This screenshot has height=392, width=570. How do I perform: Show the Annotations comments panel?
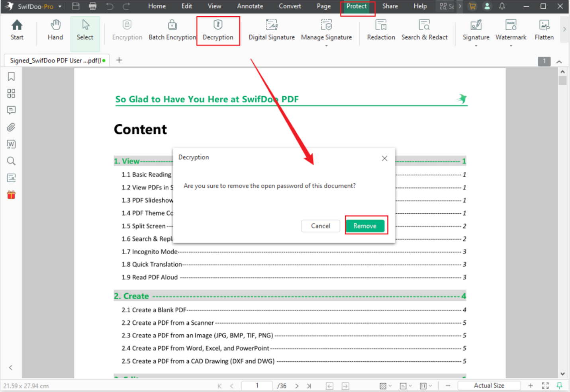11,110
